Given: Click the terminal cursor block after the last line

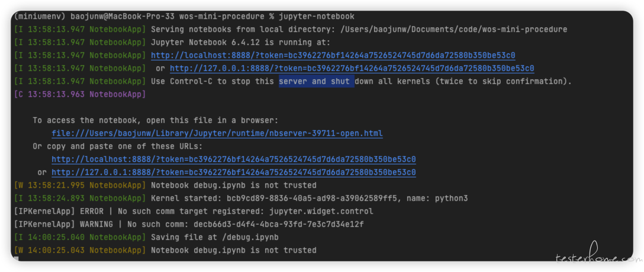Looking at the screenshot, I should 16,259.
